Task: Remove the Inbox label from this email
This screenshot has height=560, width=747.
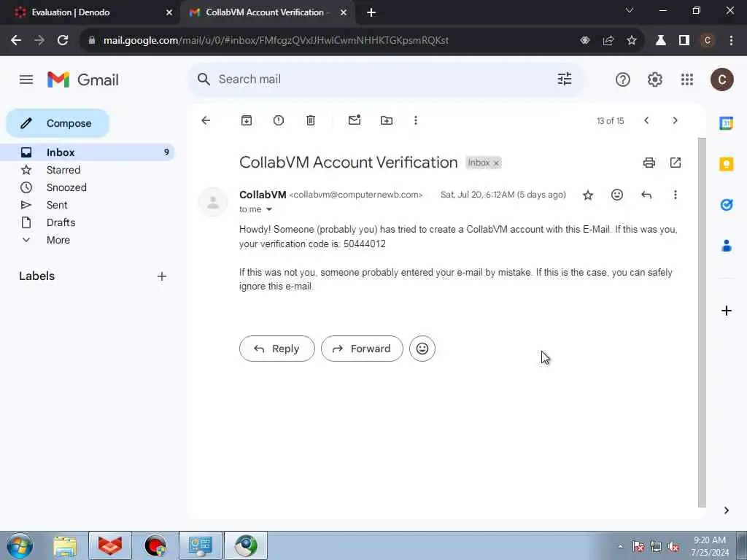Action: click(496, 163)
